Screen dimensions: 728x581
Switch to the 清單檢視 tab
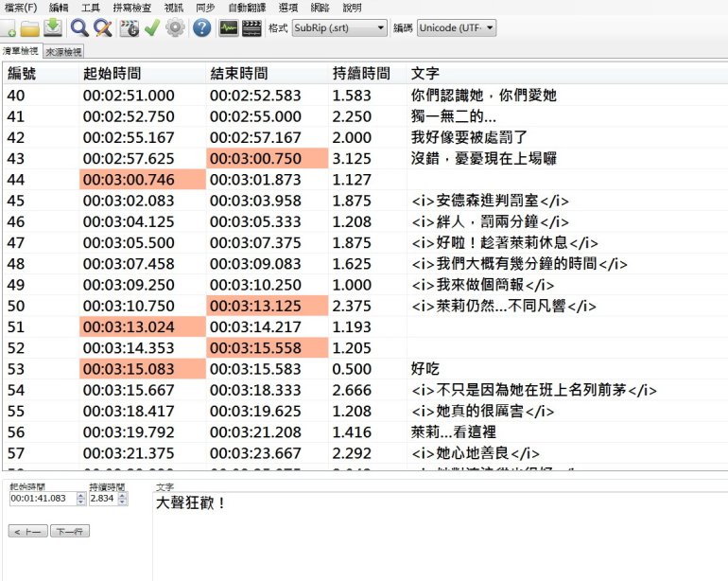[x=21, y=51]
